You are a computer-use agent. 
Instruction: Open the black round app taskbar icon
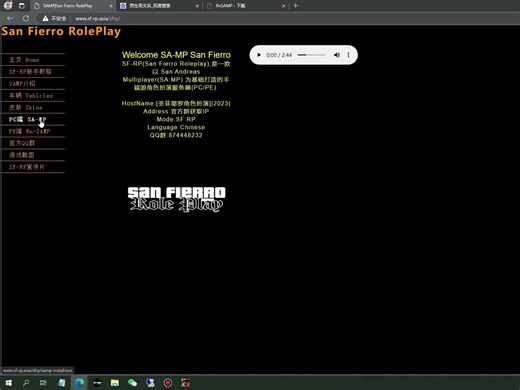97,383
